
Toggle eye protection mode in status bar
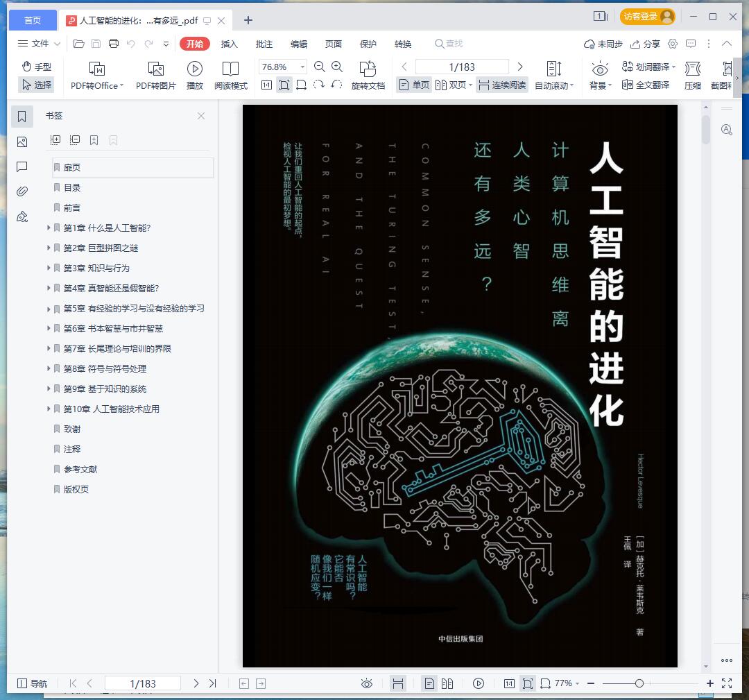[x=367, y=683]
